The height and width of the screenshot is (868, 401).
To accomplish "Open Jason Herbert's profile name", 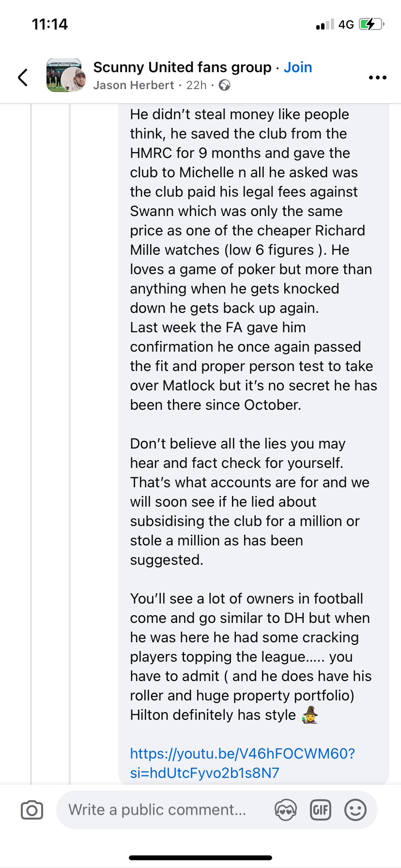I will click(x=134, y=85).
